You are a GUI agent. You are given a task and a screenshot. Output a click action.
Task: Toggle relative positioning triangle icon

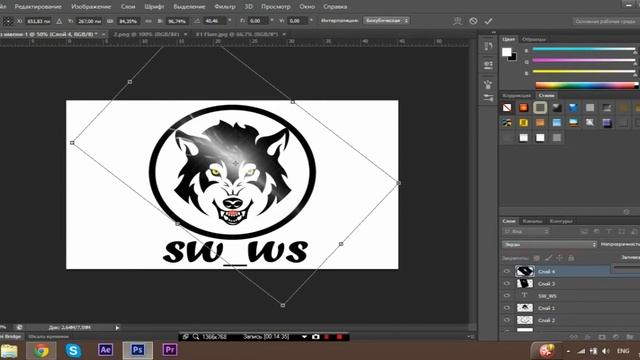click(x=59, y=21)
